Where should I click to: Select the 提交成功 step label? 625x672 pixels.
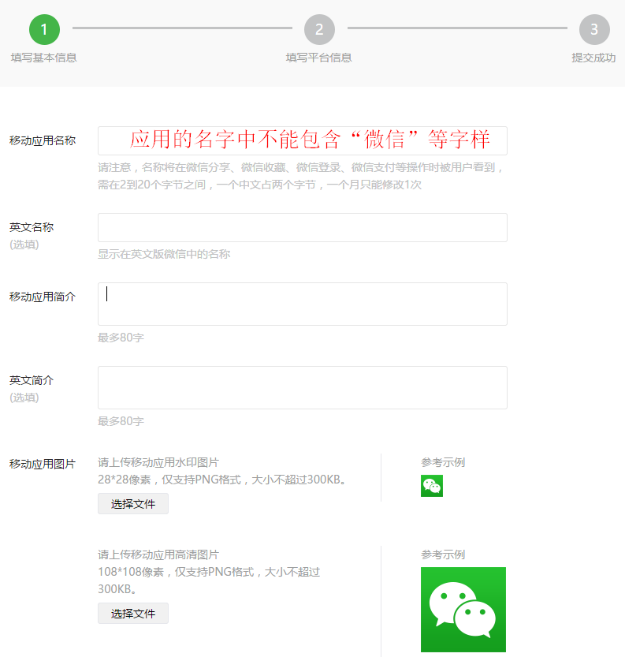click(593, 58)
